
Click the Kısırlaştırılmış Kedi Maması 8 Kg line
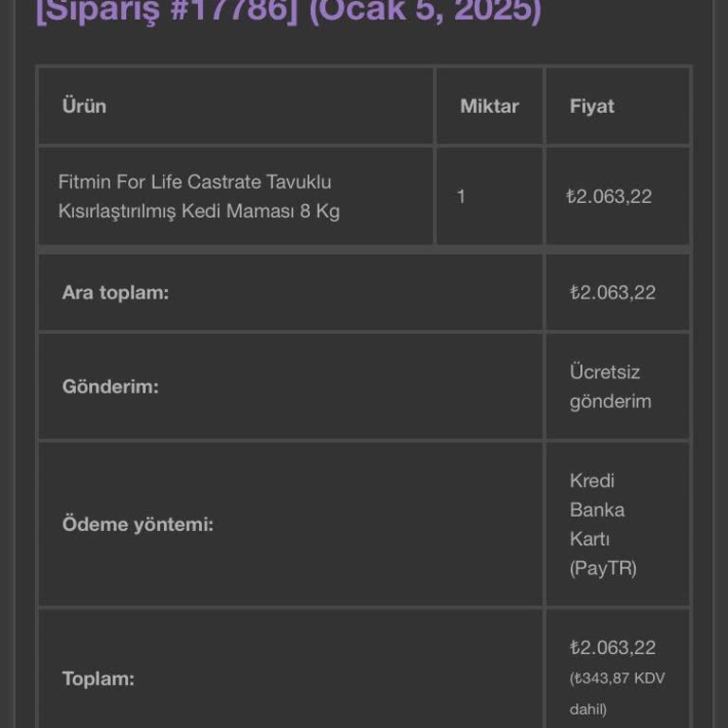[x=198, y=210]
